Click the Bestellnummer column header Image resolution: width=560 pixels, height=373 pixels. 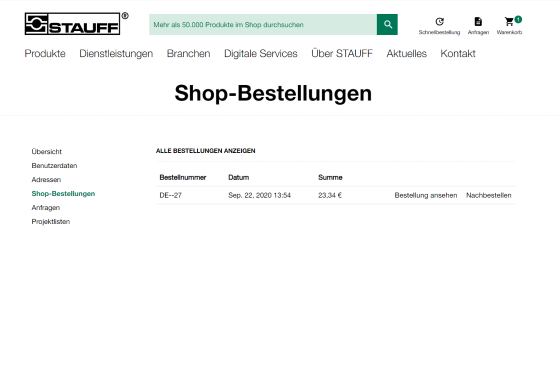pos(182,177)
